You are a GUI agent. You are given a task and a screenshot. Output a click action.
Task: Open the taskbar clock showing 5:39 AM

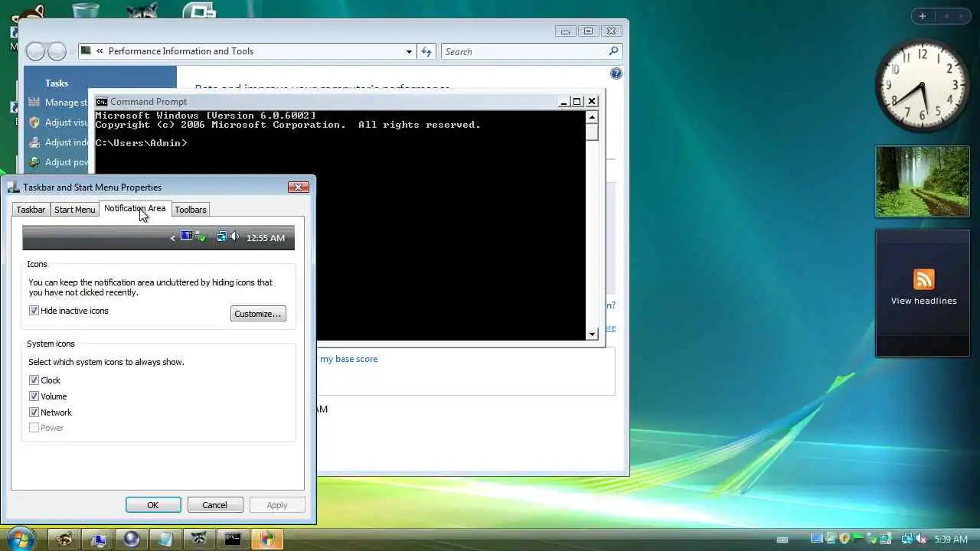point(951,540)
